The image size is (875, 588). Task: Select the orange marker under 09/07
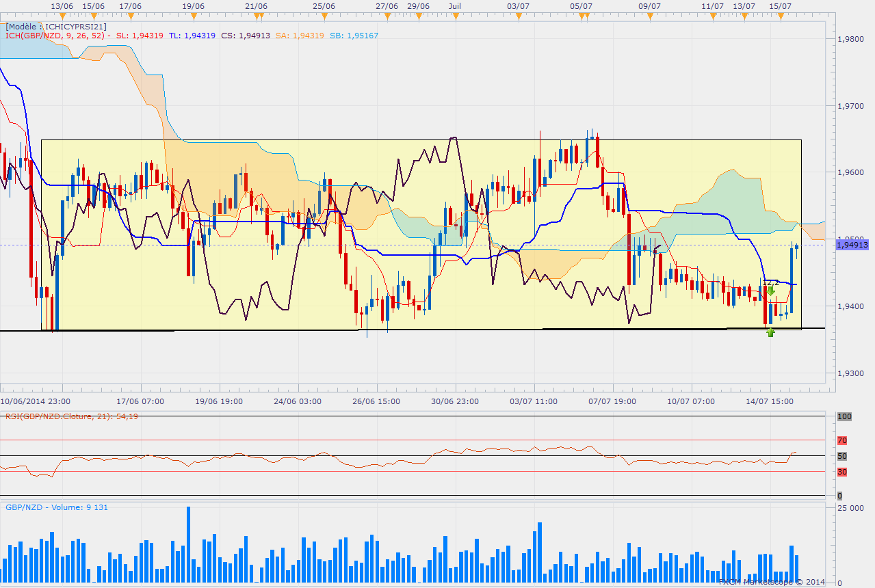(x=649, y=16)
